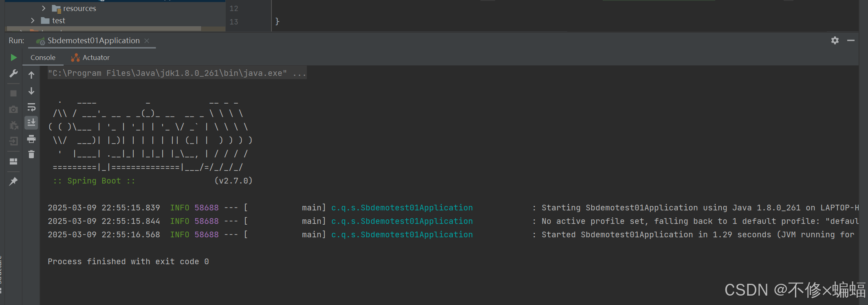Select the resources folder in the project tree
Image resolution: width=868 pixels, height=305 pixels.
click(x=79, y=9)
